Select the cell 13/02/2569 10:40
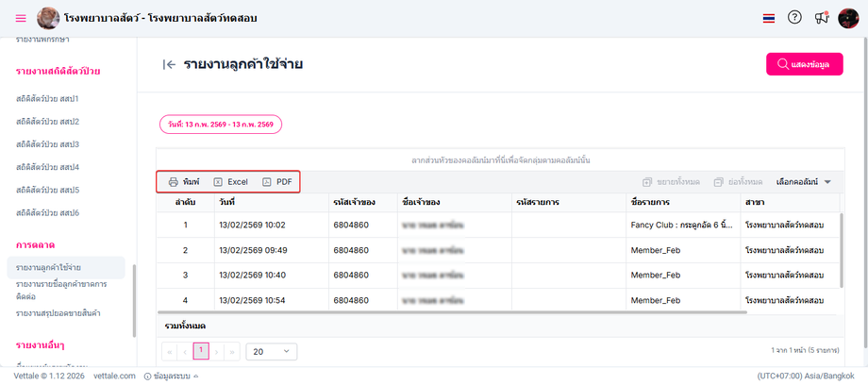 (272, 276)
